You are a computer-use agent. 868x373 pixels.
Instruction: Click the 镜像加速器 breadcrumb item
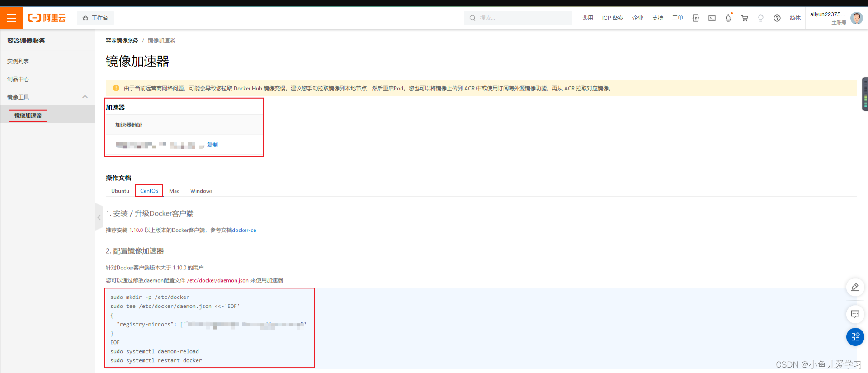[161, 41]
